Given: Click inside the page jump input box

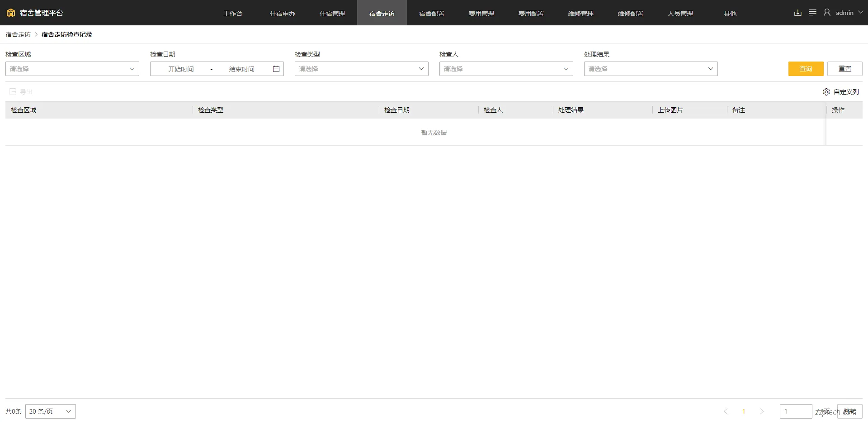Looking at the screenshot, I should [x=795, y=411].
